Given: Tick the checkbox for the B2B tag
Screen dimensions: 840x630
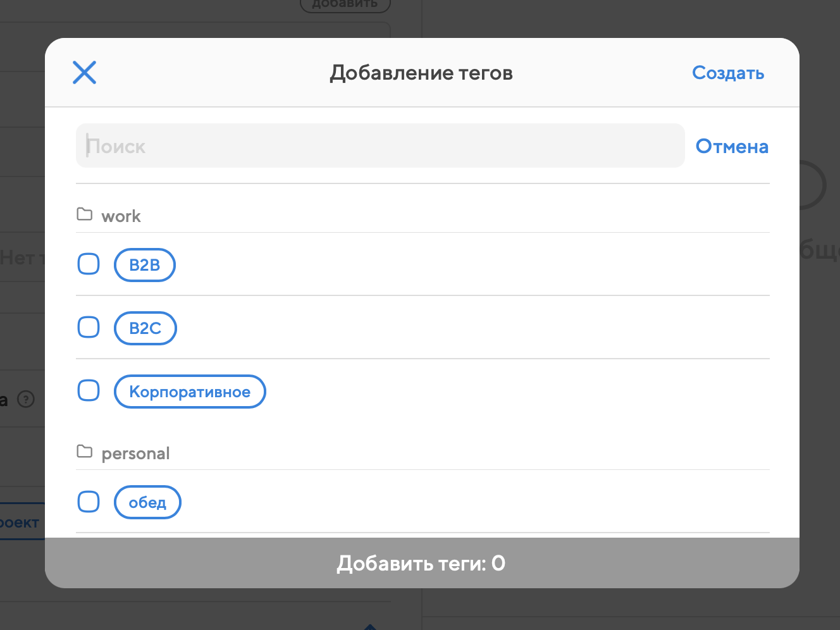Looking at the screenshot, I should click(x=89, y=264).
